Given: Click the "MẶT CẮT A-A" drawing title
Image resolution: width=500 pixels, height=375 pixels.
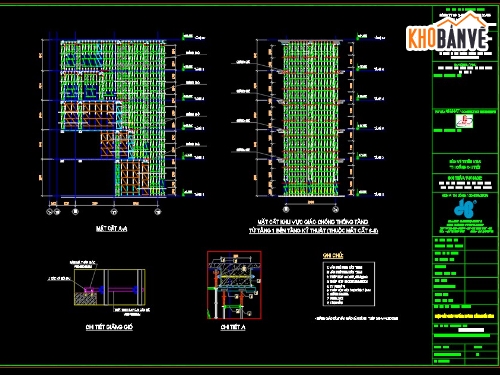Looking at the screenshot, I should 111,229.
